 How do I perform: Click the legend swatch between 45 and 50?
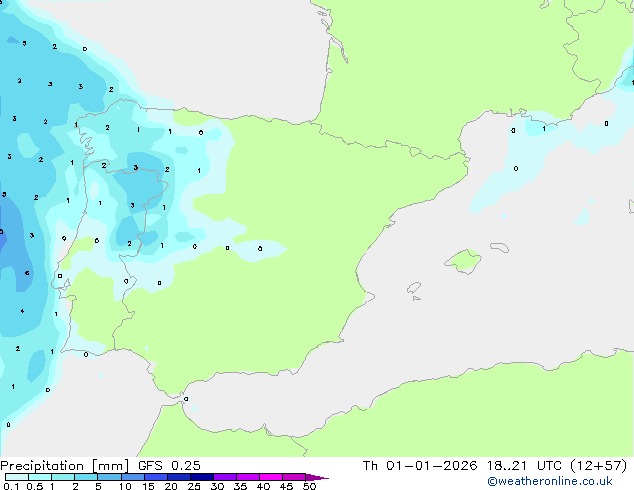294,477
